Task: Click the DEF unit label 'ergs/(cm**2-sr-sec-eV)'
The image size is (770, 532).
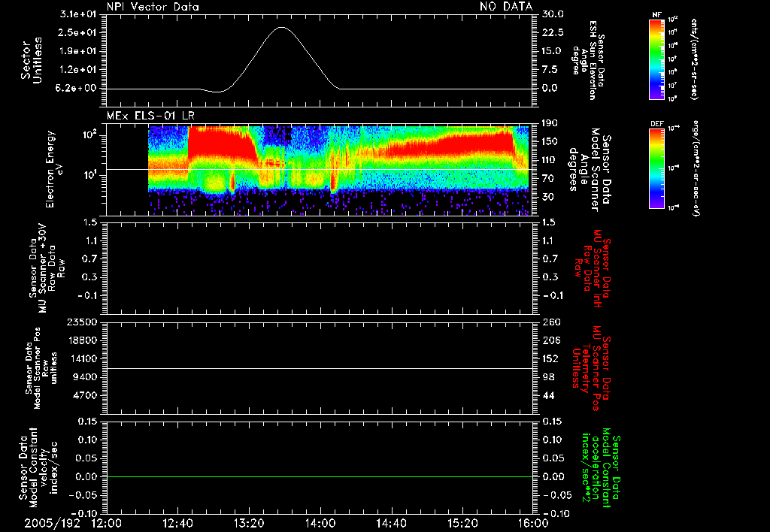Action: (x=696, y=168)
